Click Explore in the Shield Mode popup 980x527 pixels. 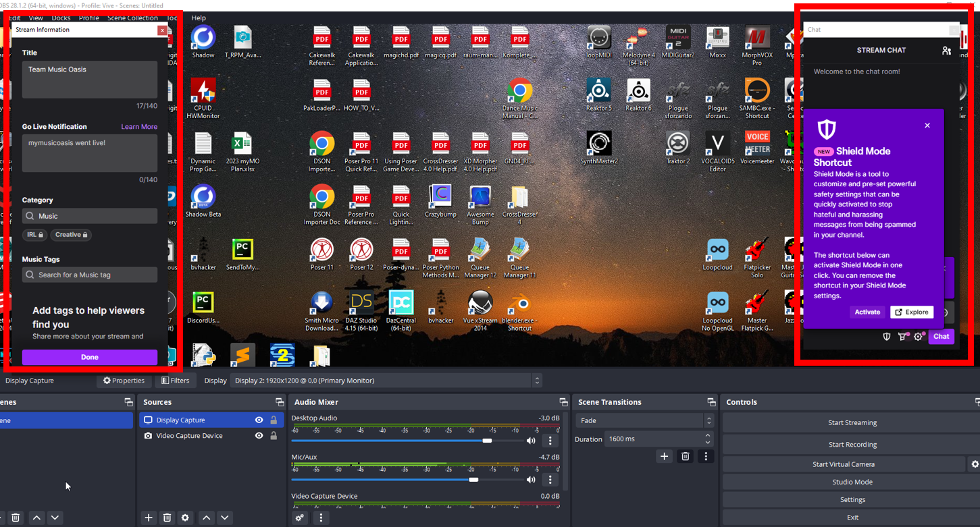tap(912, 312)
